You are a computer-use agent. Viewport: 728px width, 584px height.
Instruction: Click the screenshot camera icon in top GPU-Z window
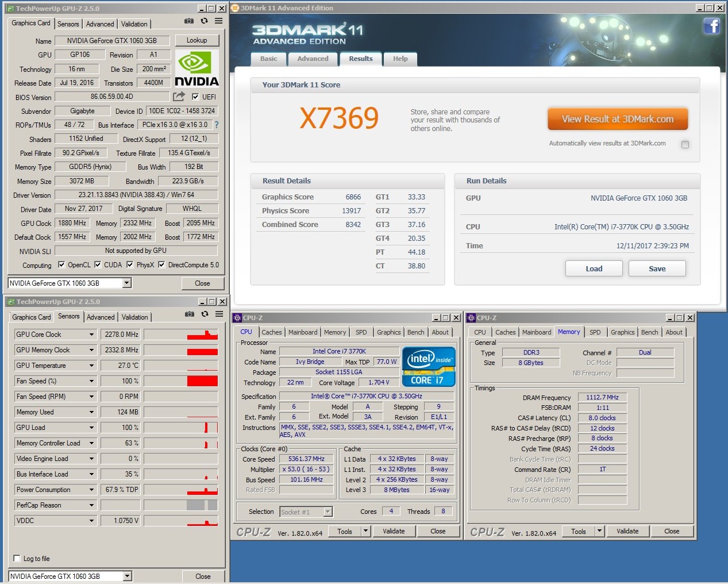coord(188,21)
